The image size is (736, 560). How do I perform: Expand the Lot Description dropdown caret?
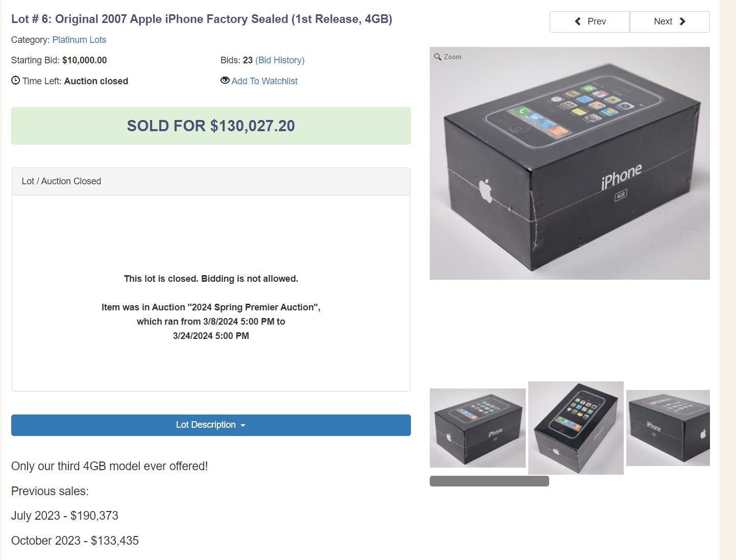tap(243, 425)
